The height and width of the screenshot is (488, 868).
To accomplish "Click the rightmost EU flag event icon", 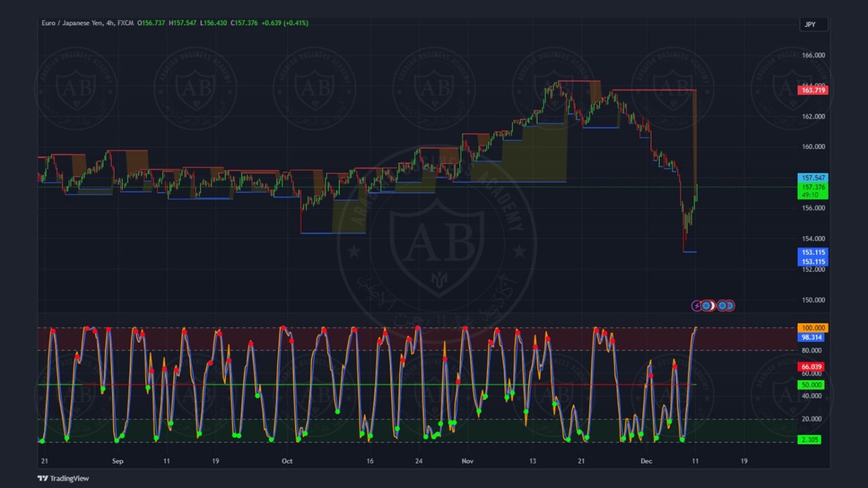I will [x=730, y=306].
